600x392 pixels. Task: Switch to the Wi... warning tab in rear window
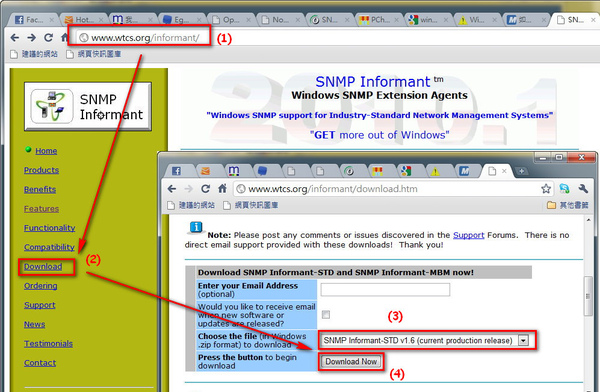click(476, 19)
